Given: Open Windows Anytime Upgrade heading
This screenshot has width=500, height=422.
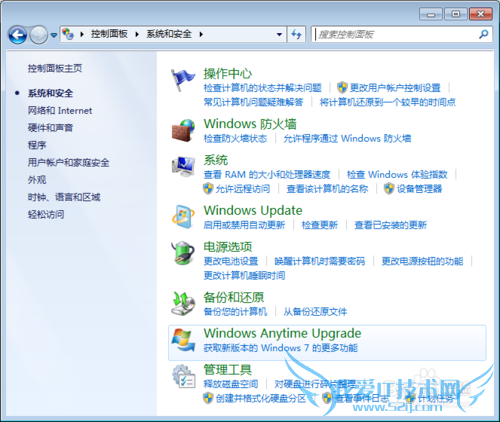Looking at the screenshot, I should point(282,333).
